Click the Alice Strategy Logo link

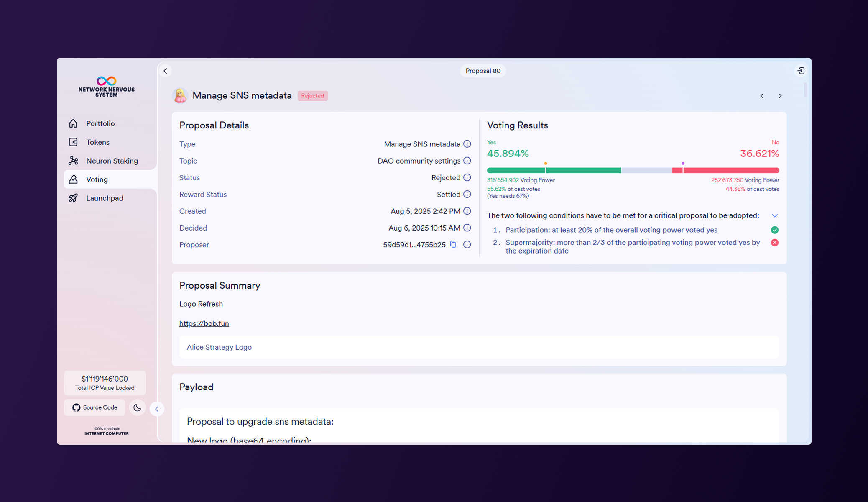(x=219, y=347)
